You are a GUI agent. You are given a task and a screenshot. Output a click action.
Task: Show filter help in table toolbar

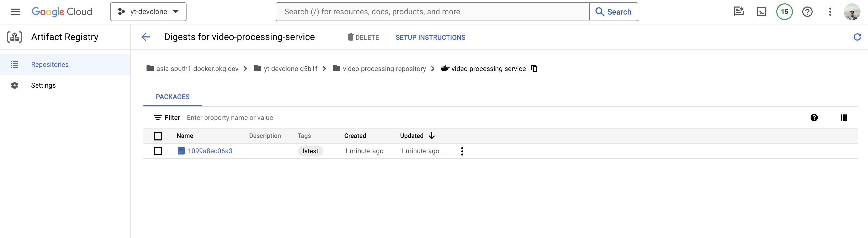click(x=814, y=118)
